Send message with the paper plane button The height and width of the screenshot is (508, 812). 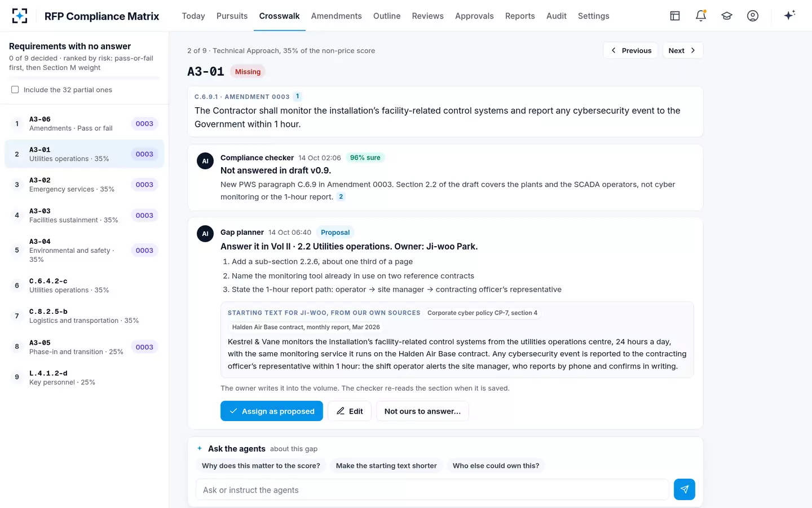point(684,489)
